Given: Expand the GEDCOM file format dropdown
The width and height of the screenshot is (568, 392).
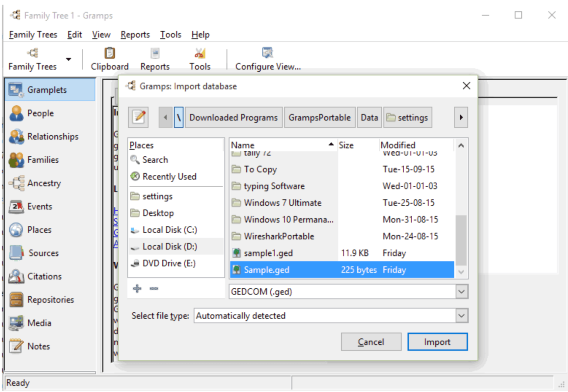Looking at the screenshot, I should pos(461,292).
